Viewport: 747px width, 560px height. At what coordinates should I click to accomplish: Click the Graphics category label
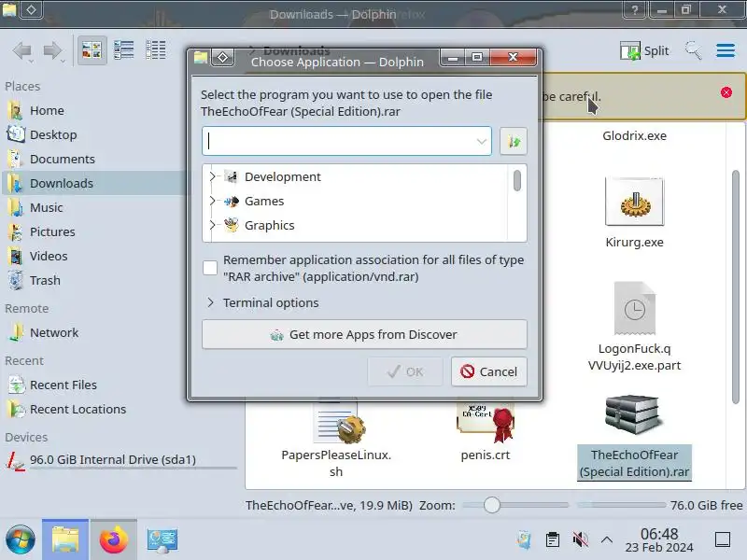coord(270,225)
